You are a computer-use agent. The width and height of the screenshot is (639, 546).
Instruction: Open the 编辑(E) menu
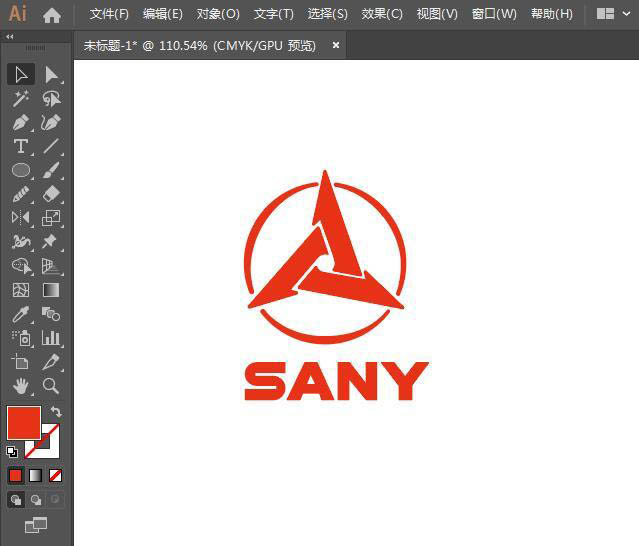tap(163, 14)
